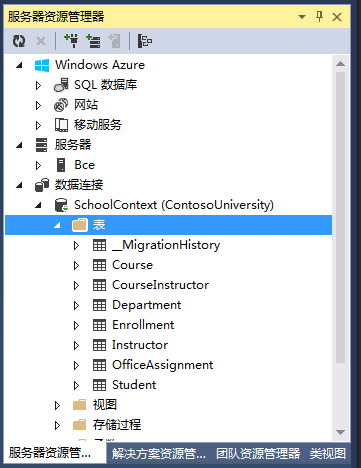This screenshot has height=468, width=361.
Task: Click the Instructor table icon
Action: pos(99,345)
